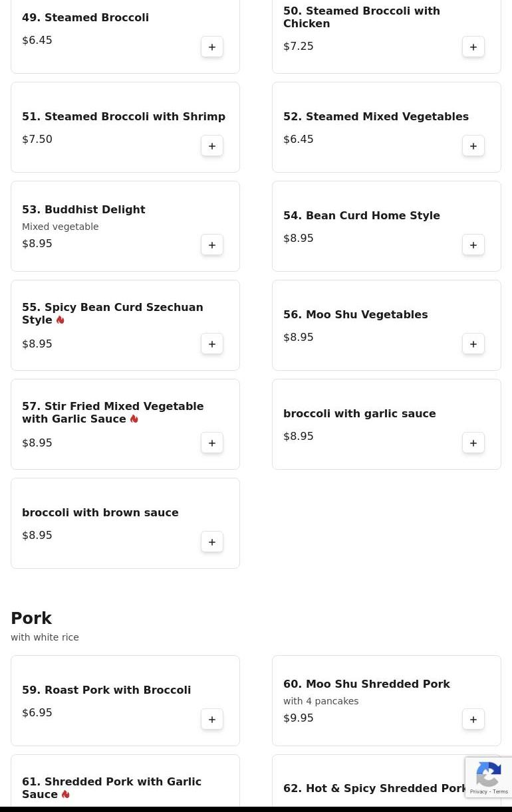Viewport: 512px width, 812px height.
Task: Select Hot & Spicy Shredded Pork item
Action: tap(376, 789)
